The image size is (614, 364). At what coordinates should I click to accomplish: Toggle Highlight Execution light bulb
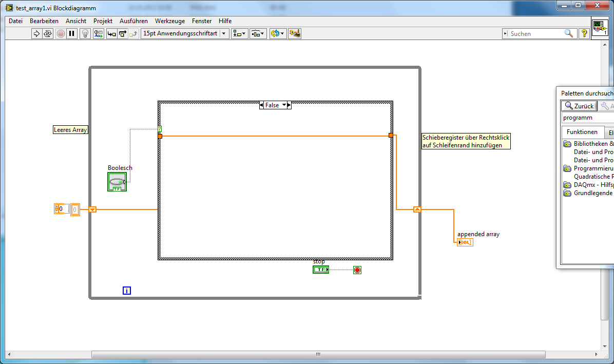[x=85, y=34]
